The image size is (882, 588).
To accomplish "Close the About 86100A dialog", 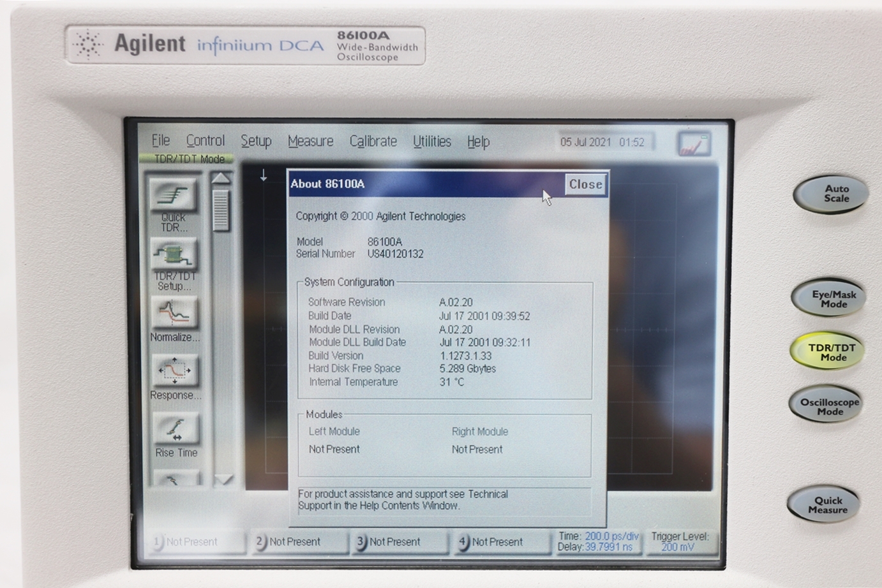I will pos(585,184).
